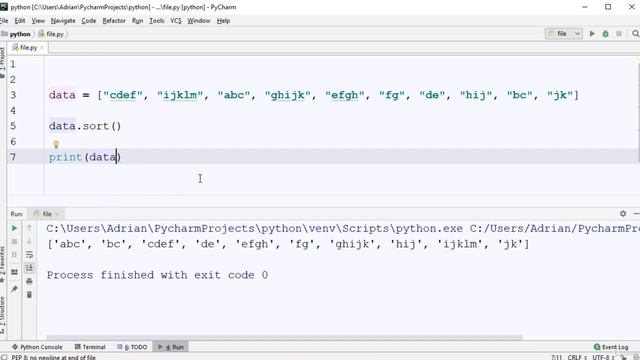Click the tool windows toggle icon in the status bar corner
The height and width of the screenshot is (360, 640).
pyautogui.click(x=4, y=357)
